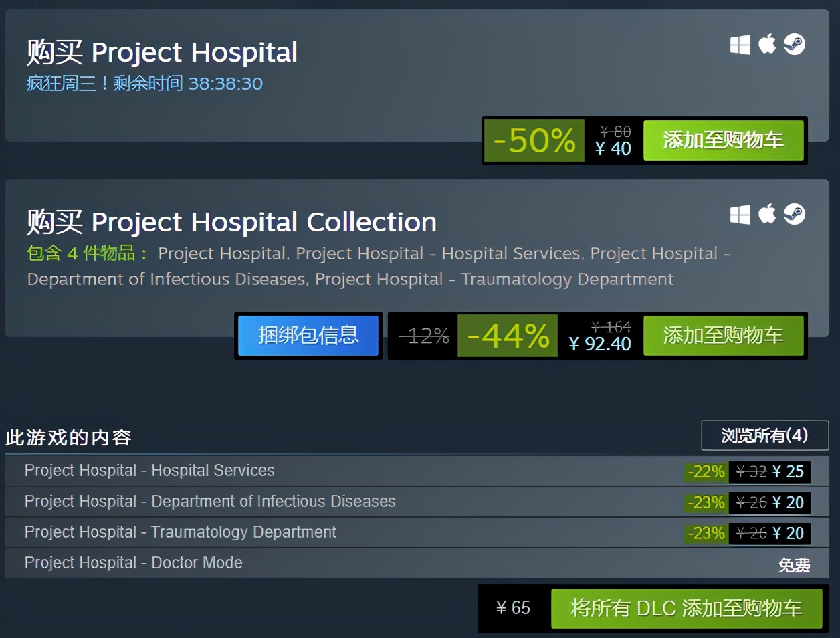Viewport: 840px width, 638px height.
Task: Click the Apple icon on Project Hospital Collection
Action: click(766, 214)
